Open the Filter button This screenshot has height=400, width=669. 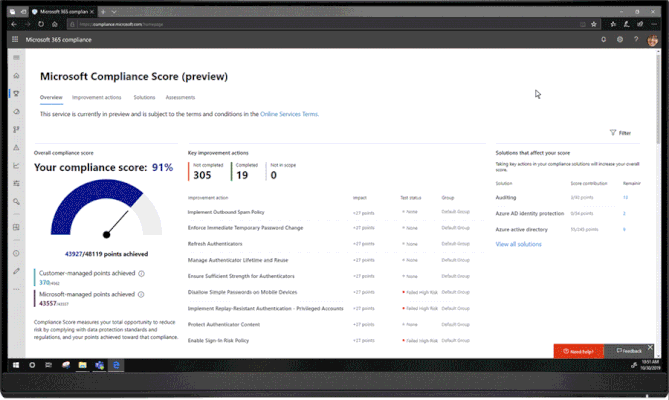[x=620, y=133]
